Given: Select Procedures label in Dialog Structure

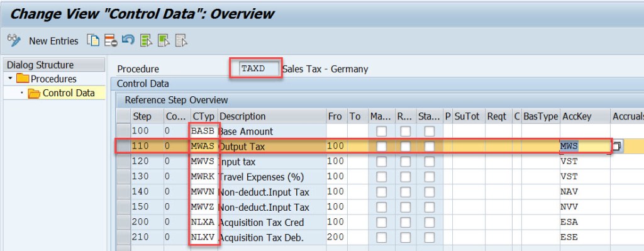Looking at the screenshot, I should 53,79.
